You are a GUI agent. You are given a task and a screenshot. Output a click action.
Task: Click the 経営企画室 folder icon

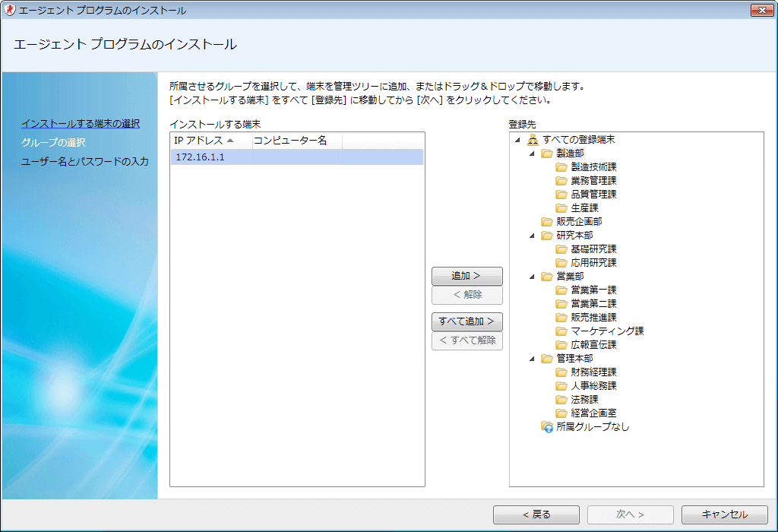click(x=561, y=413)
